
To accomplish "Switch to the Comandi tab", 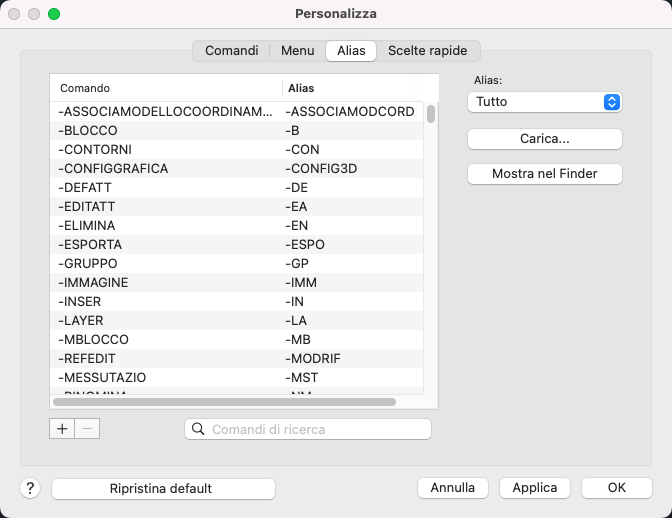I will point(231,50).
